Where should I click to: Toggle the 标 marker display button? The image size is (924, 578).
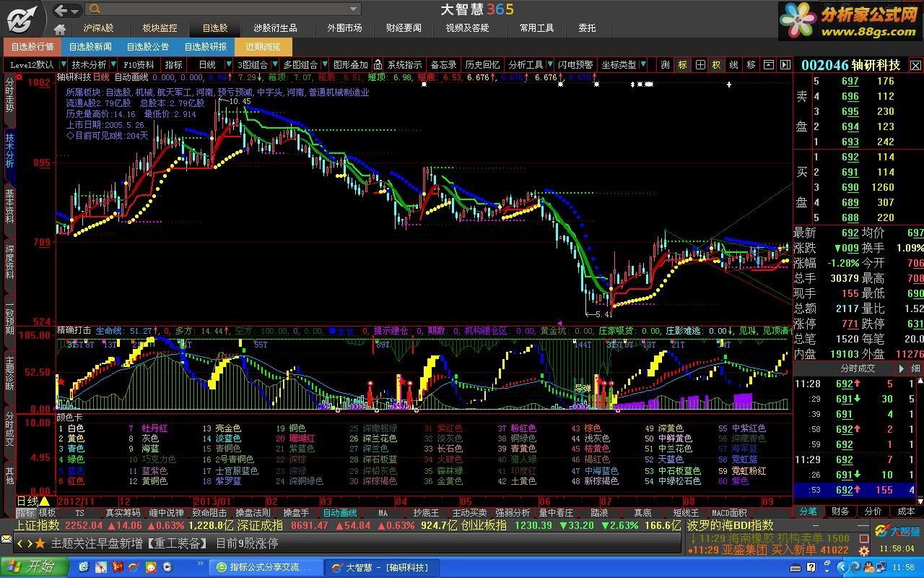click(682, 64)
